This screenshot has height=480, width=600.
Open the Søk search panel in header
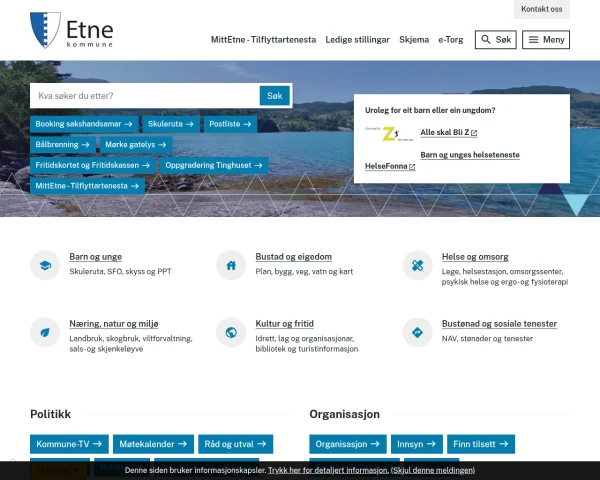(x=495, y=40)
